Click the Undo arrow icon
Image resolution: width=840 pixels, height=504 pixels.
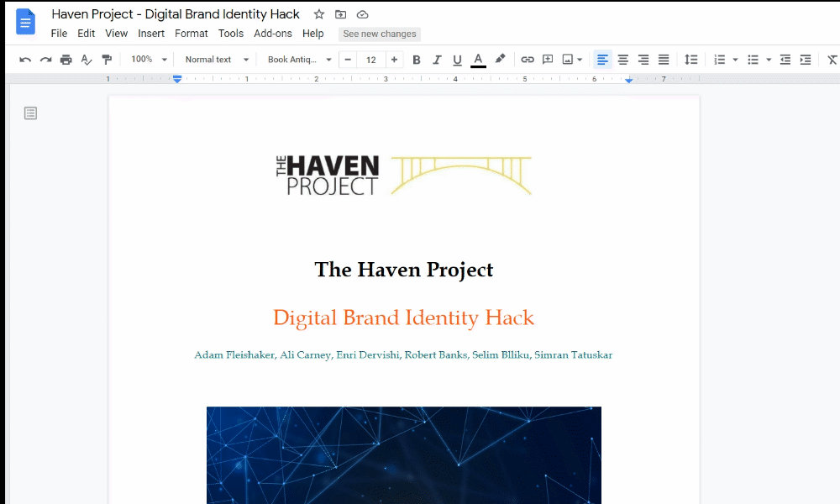pos(25,60)
